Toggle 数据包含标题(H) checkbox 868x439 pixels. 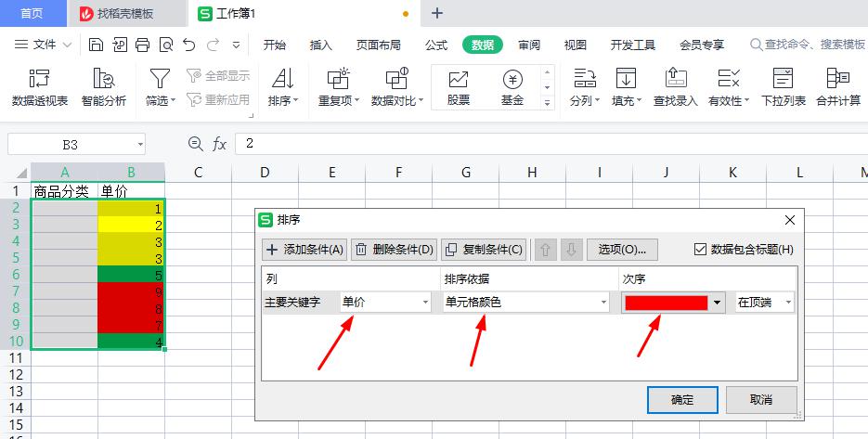700,250
